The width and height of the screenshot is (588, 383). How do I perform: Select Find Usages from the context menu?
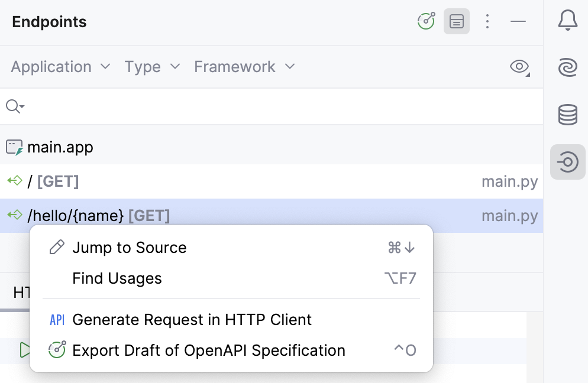[117, 278]
